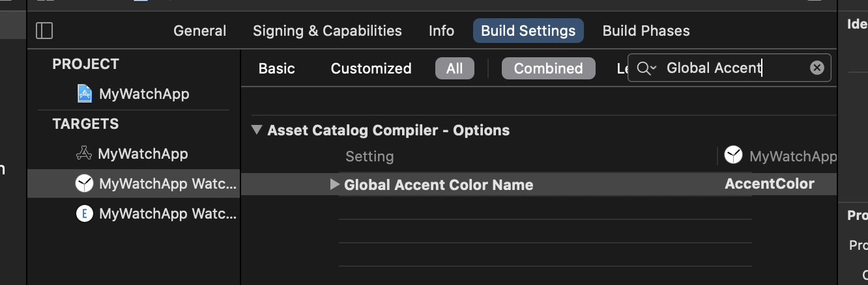Collapse Asset Catalog Compiler - Options section
Viewport: 868px width, 285px height.
pyautogui.click(x=257, y=129)
